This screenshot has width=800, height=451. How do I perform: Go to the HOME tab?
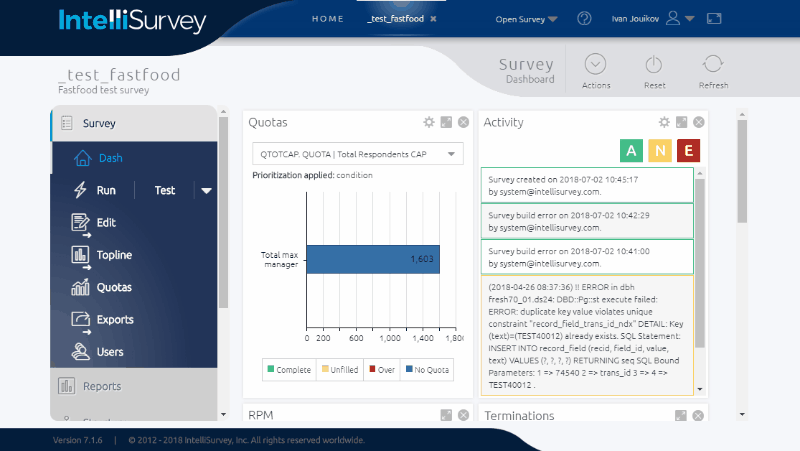(x=328, y=19)
